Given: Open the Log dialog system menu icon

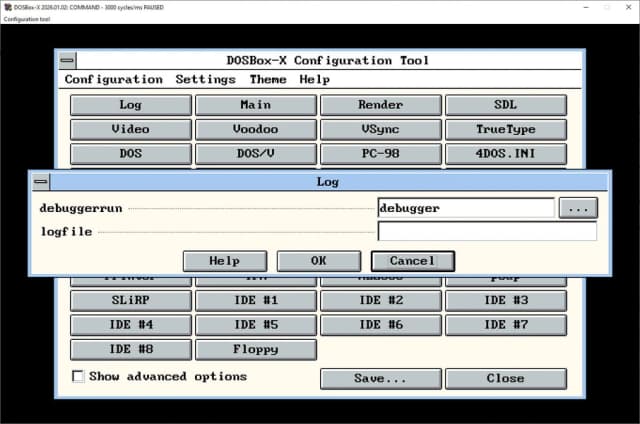Looking at the screenshot, I should click(40, 182).
